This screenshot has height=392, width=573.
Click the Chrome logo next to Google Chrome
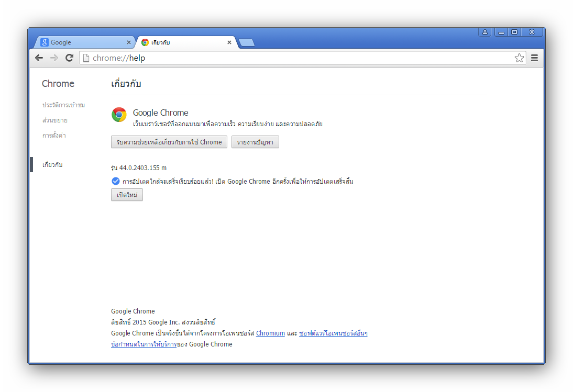[x=119, y=115]
